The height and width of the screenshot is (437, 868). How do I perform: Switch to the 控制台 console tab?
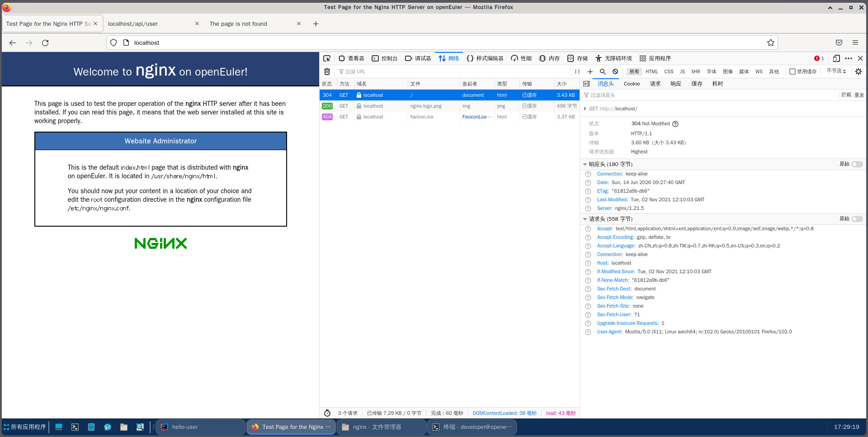click(x=385, y=58)
